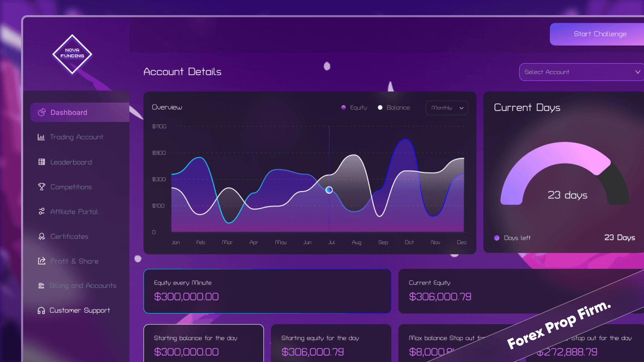This screenshot has height=362, width=644.
Task: Click the 23 days gauge value
Action: [568, 195]
